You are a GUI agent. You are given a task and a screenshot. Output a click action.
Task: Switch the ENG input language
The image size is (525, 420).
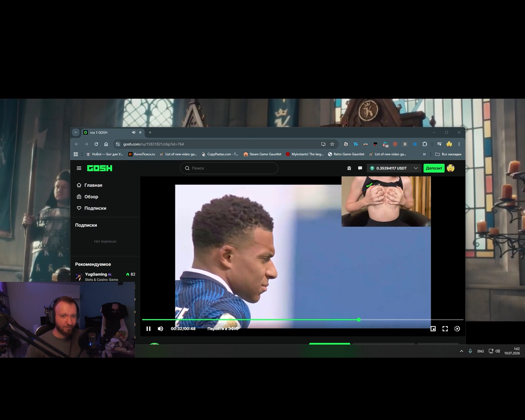click(481, 351)
